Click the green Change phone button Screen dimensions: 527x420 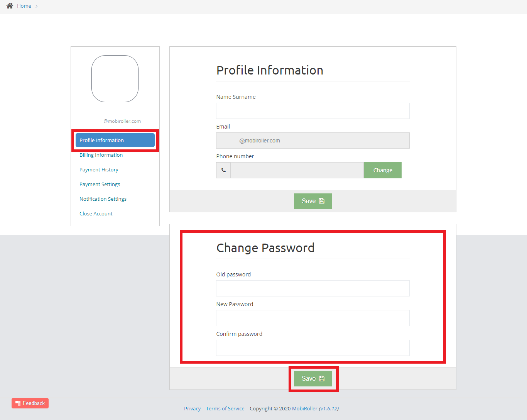[x=383, y=170]
